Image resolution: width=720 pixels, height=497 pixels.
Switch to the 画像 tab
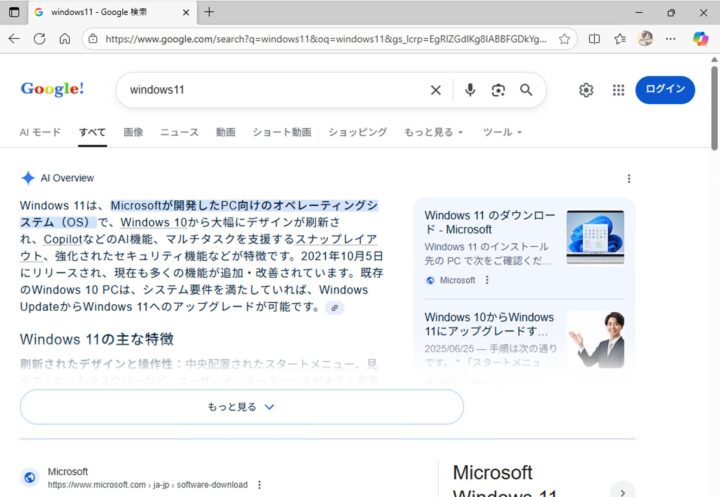click(133, 132)
